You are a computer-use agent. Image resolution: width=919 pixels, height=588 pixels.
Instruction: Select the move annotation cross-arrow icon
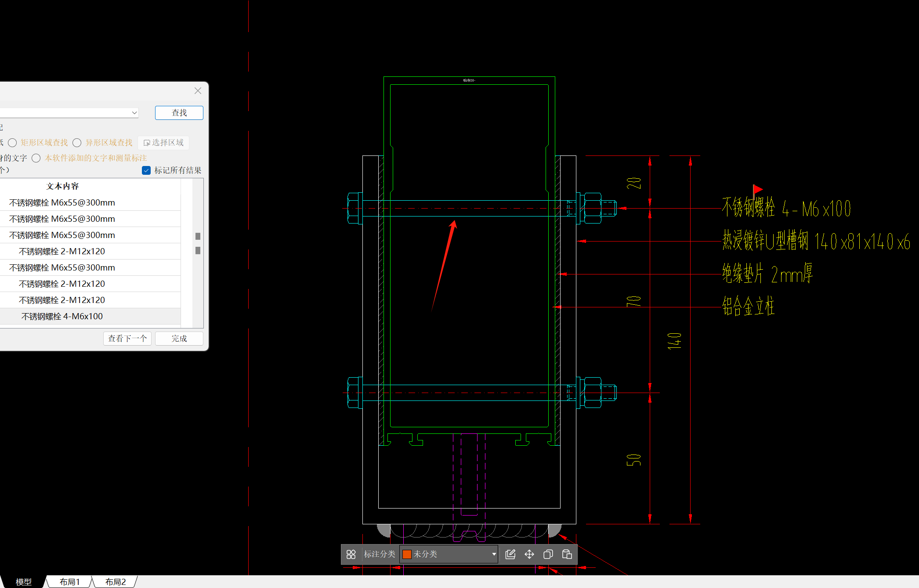tap(529, 554)
